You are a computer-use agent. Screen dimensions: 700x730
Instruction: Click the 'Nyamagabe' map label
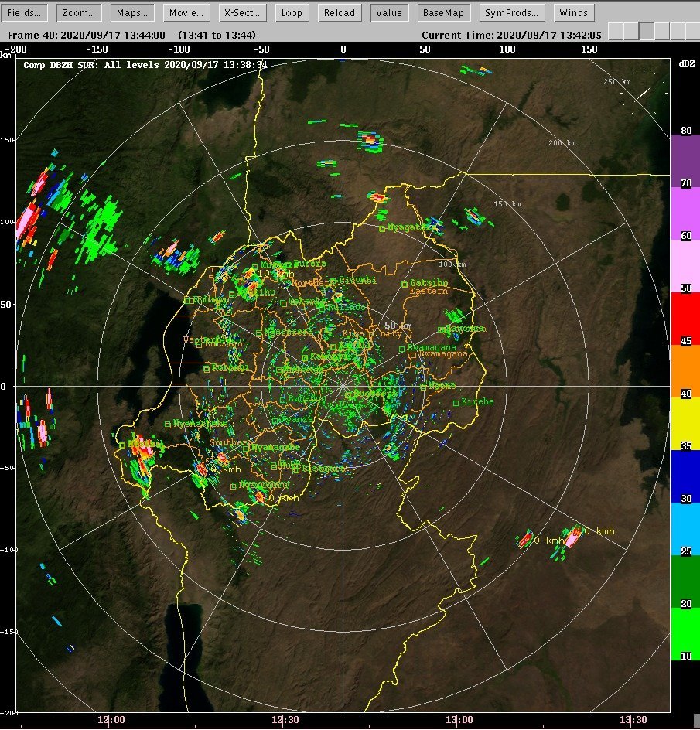click(x=275, y=448)
